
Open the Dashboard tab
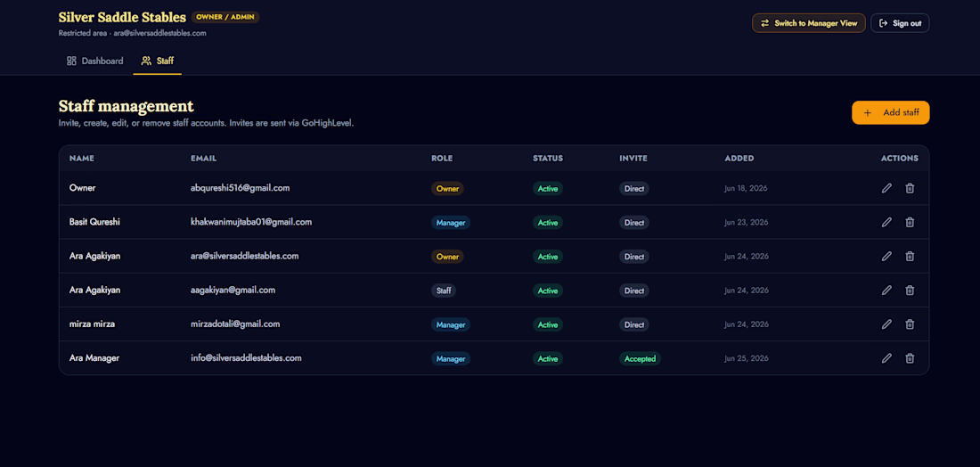coord(95,61)
